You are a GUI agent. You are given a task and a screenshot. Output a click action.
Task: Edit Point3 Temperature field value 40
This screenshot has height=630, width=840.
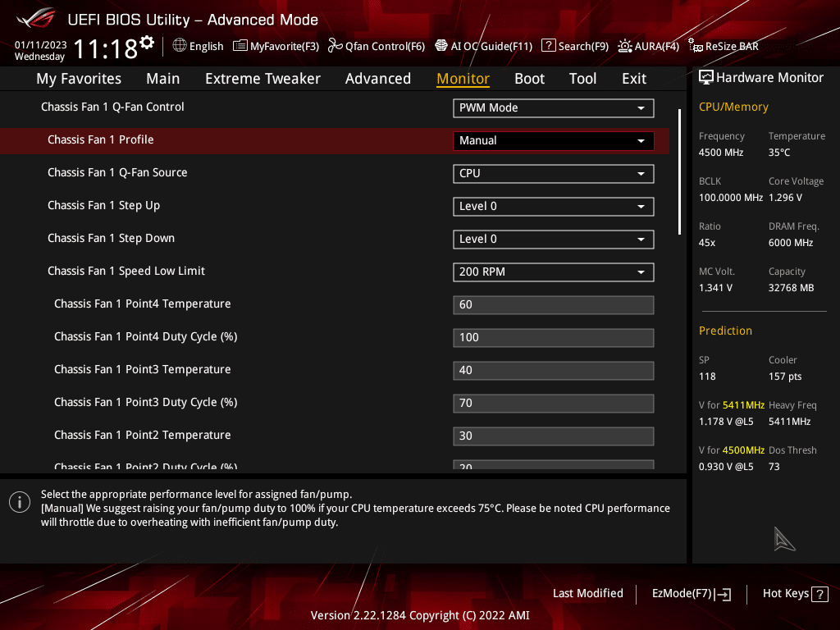click(554, 370)
